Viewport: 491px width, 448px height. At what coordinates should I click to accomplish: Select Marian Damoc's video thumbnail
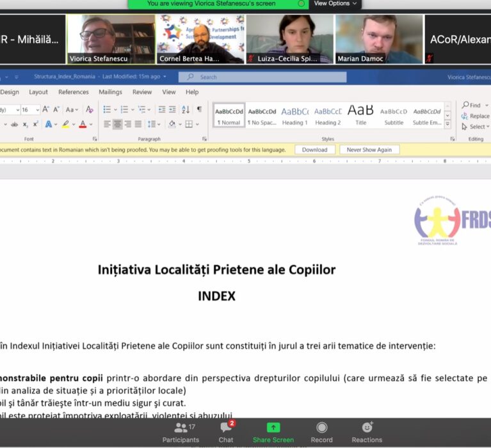(x=379, y=39)
